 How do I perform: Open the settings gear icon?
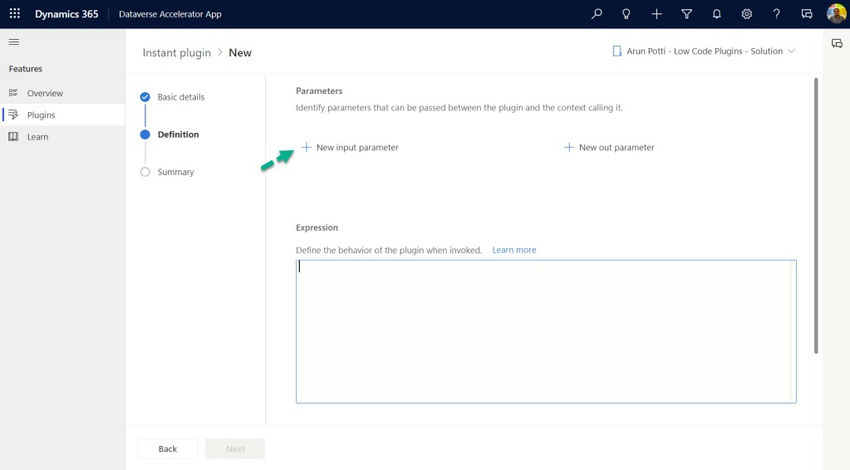tap(746, 14)
